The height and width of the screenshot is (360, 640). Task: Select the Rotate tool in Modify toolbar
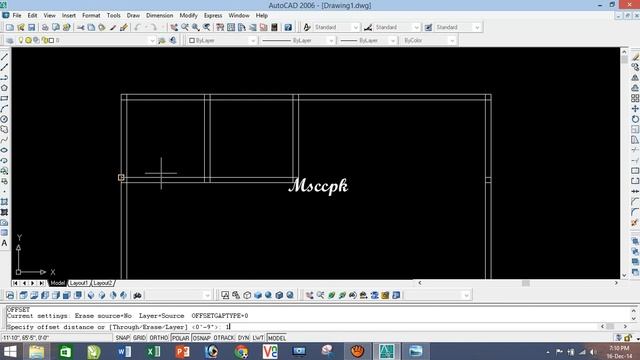(x=635, y=119)
